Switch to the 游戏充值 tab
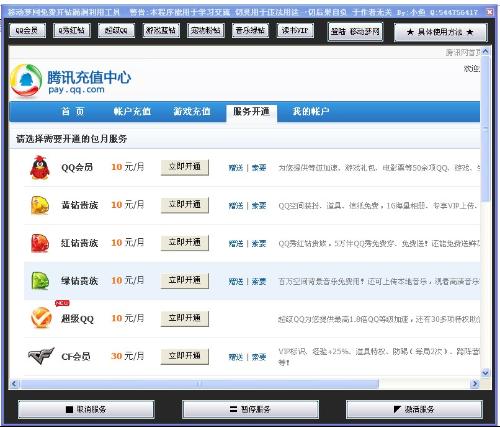This screenshot has height=427, width=500. [x=192, y=111]
